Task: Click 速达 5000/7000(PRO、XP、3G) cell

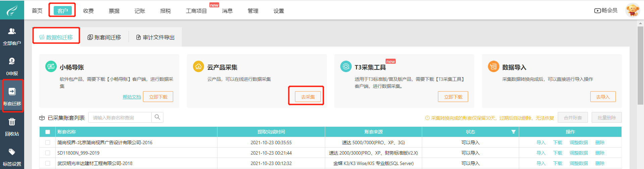Action: click(374, 143)
